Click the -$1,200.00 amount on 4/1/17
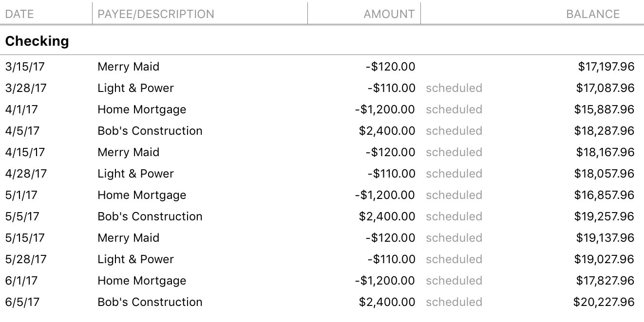The width and height of the screenshot is (644, 322). point(385,109)
